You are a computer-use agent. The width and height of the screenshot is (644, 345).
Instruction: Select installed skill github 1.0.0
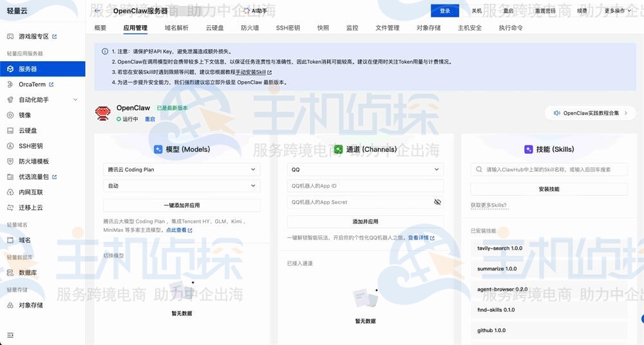coord(549,331)
